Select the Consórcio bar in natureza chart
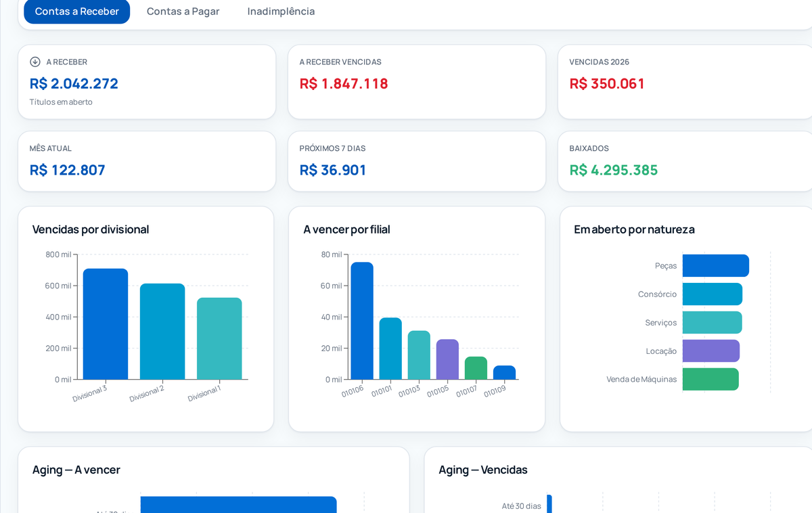 click(x=713, y=294)
